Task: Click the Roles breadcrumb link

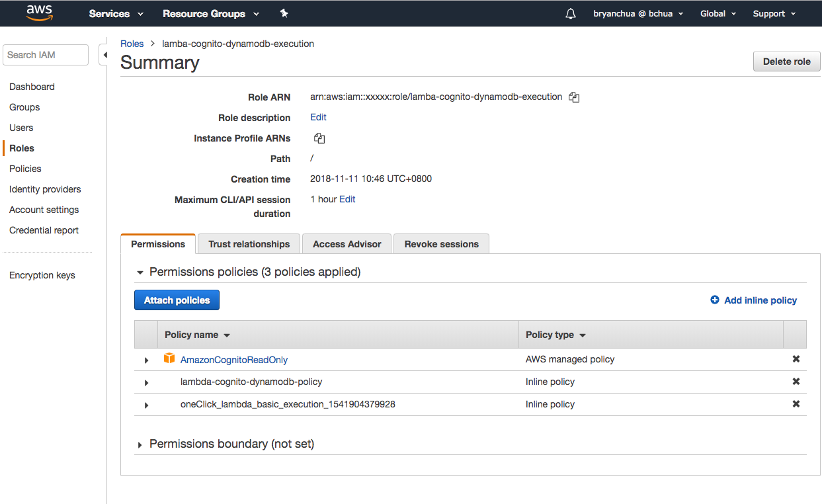Action: [x=132, y=44]
